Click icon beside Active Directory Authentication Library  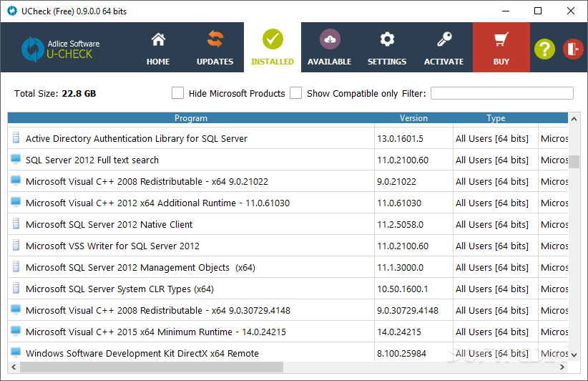coord(16,138)
